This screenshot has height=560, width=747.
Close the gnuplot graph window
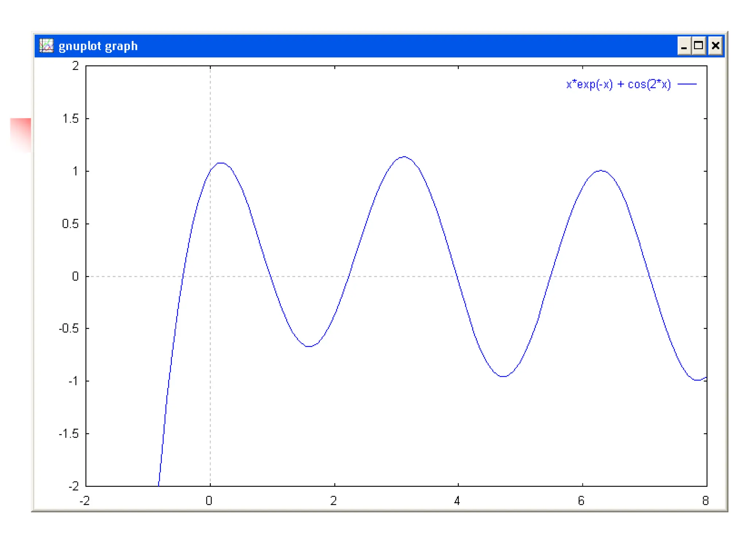tap(715, 46)
